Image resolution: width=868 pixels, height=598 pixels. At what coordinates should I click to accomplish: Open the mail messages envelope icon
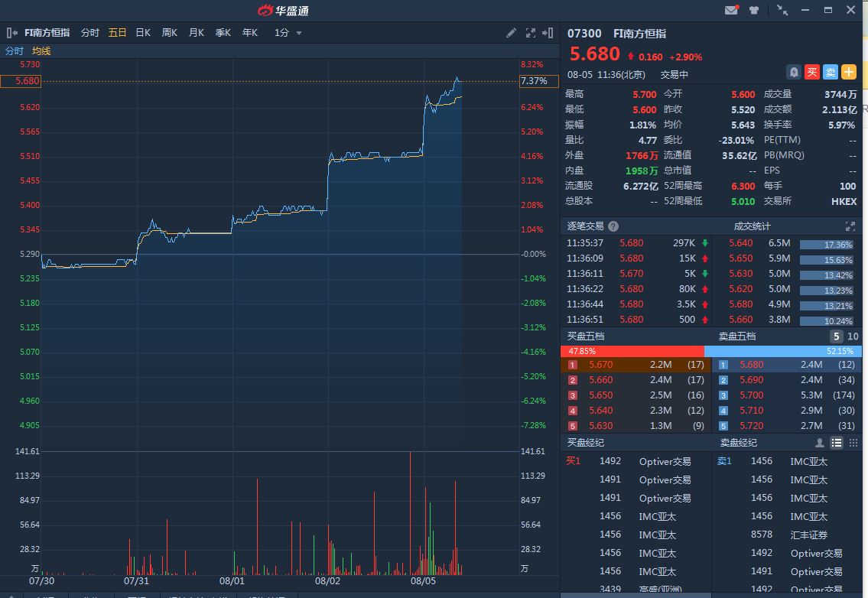click(731, 10)
